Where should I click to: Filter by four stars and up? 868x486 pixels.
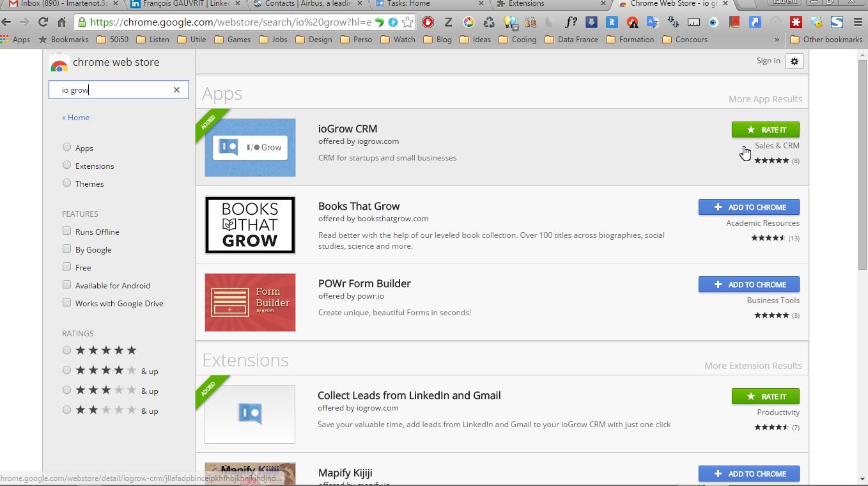point(66,370)
